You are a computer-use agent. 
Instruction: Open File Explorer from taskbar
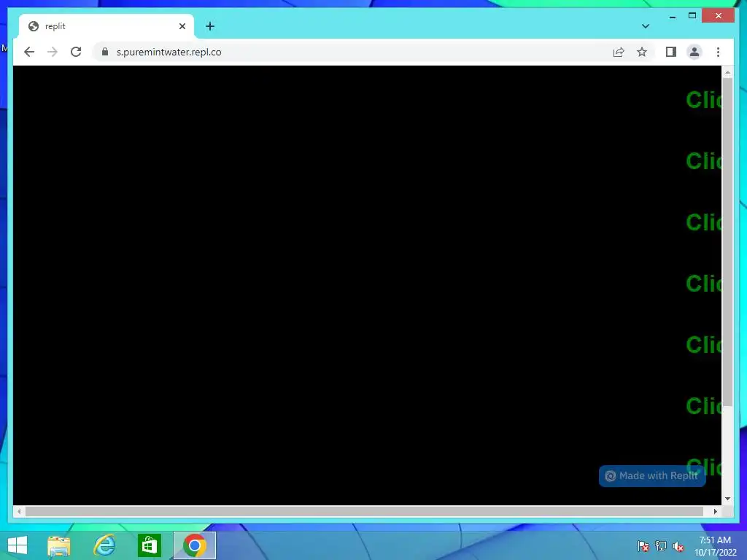click(x=59, y=545)
